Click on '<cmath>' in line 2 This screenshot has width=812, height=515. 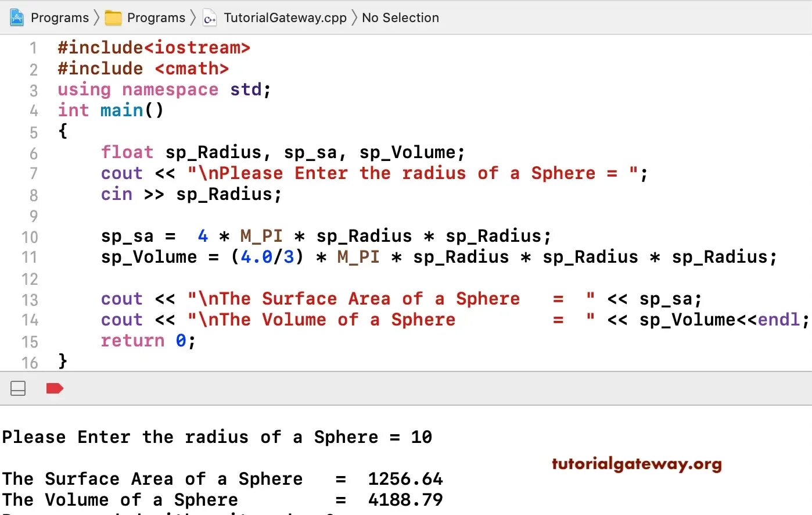tap(192, 69)
